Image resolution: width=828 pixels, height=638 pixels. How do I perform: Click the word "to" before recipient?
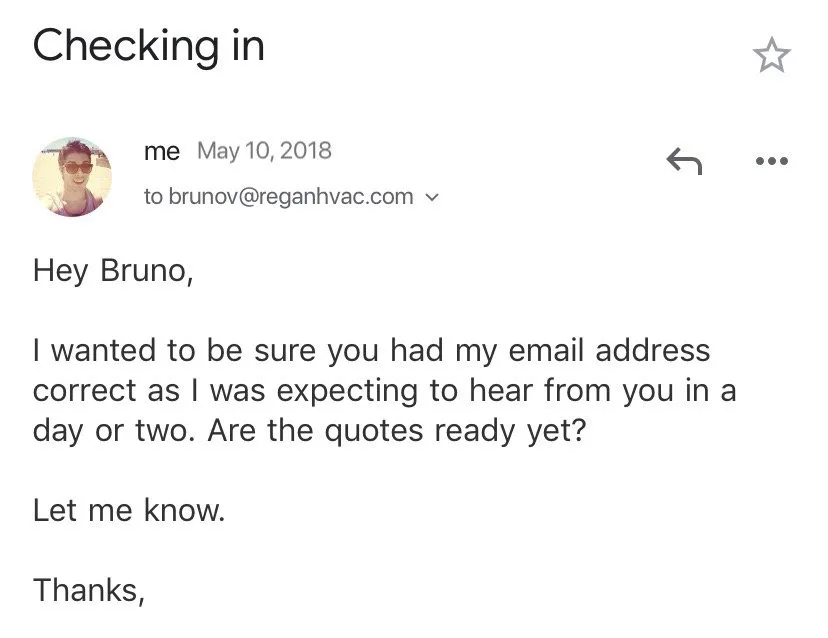point(153,197)
